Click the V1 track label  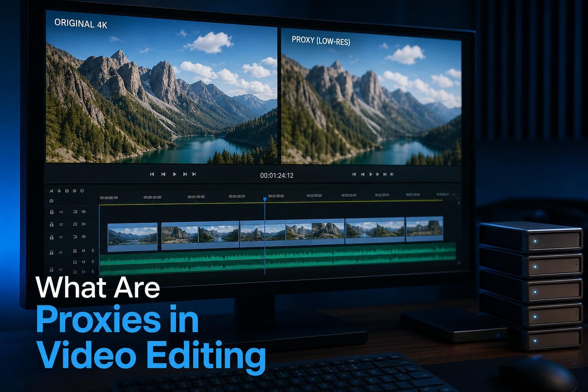[x=61, y=237]
